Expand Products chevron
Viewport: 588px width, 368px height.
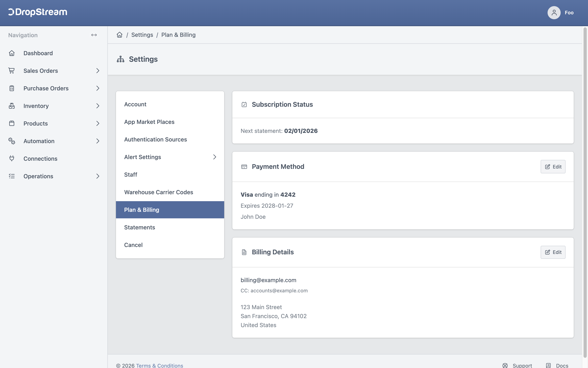pos(98,123)
